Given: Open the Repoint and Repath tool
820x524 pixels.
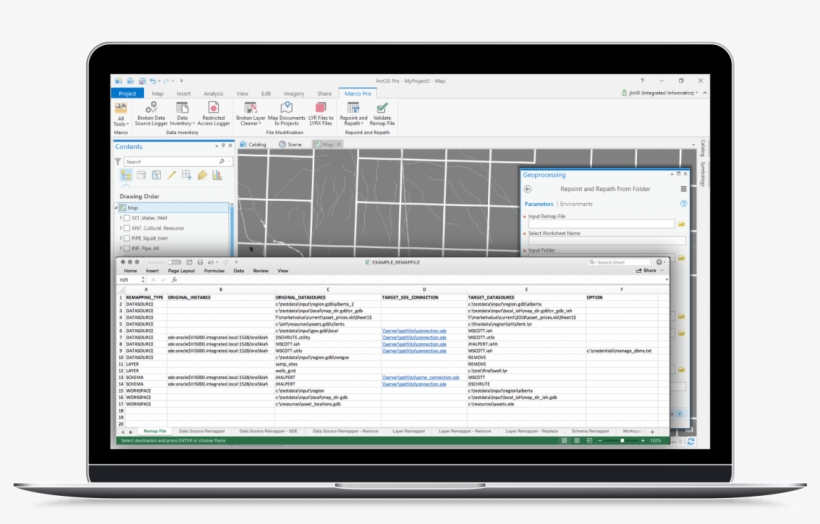Looking at the screenshot, I should click(x=353, y=113).
